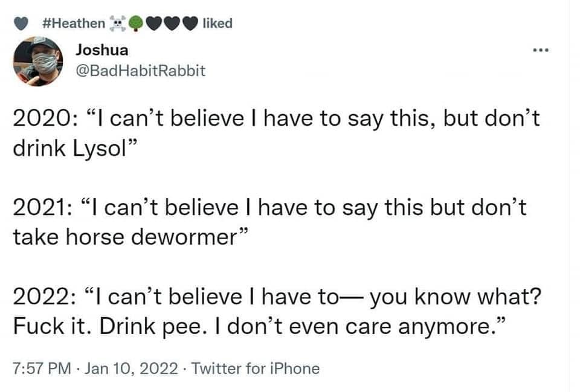Open Joshua's profile picture

[x=38, y=61]
